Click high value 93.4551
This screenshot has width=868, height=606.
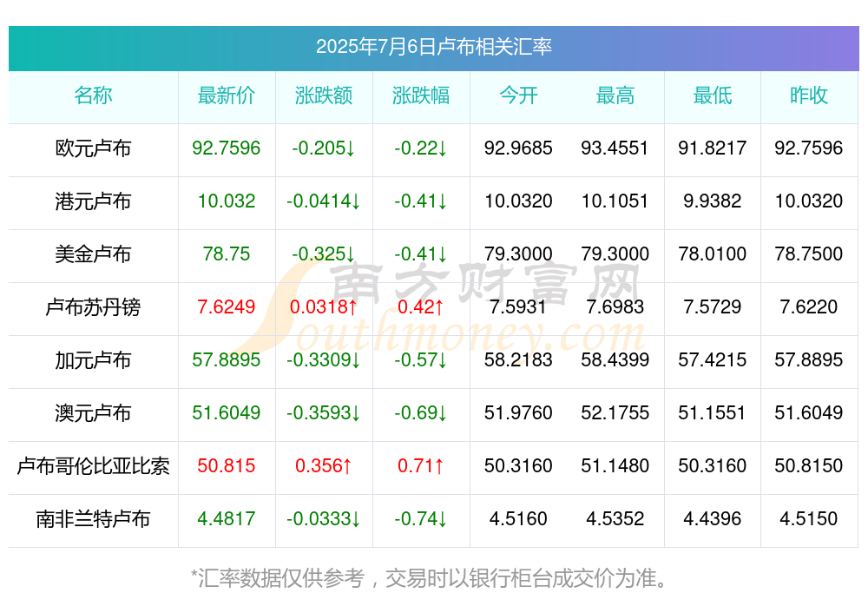(615, 148)
